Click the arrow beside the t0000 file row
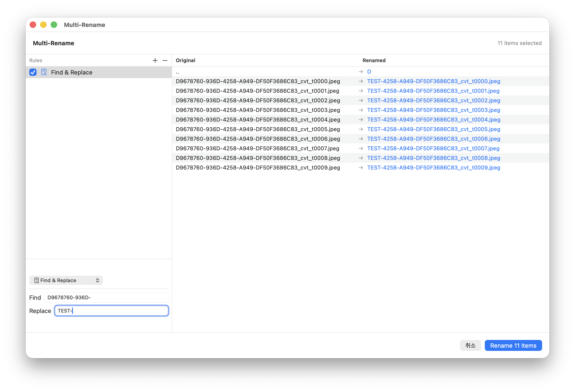 pyautogui.click(x=360, y=81)
